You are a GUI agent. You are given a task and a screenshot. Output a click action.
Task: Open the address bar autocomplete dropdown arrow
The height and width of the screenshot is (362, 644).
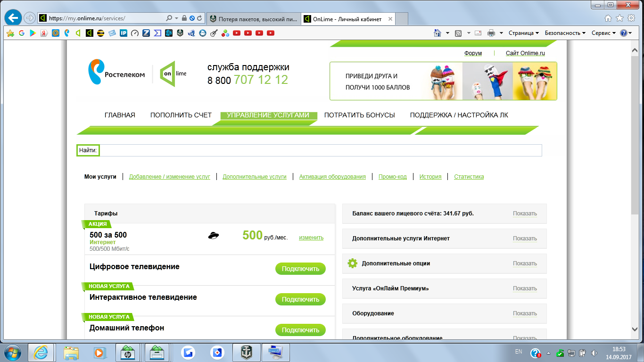(x=177, y=18)
